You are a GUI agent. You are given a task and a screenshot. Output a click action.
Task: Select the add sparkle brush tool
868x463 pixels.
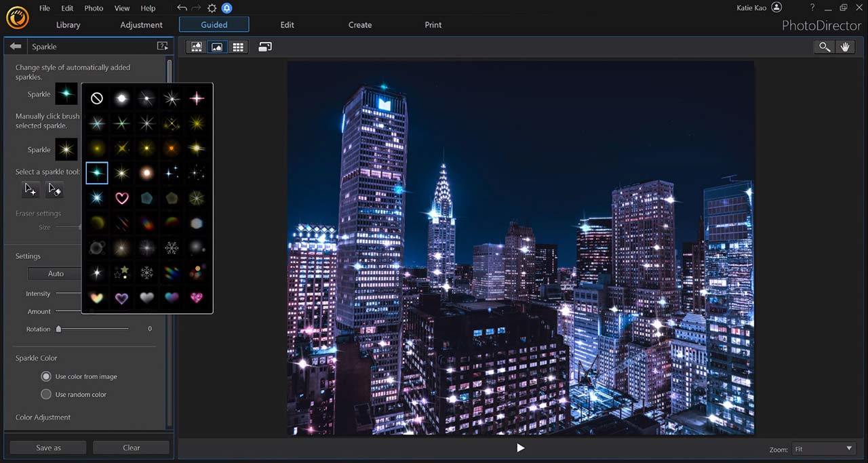pyautogui.click(x=31, y=190)
